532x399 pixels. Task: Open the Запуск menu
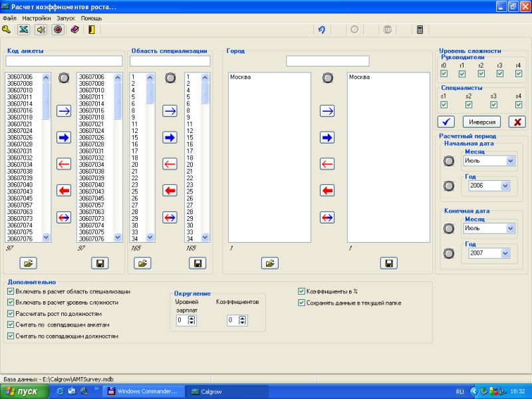(x=66, y=18)
